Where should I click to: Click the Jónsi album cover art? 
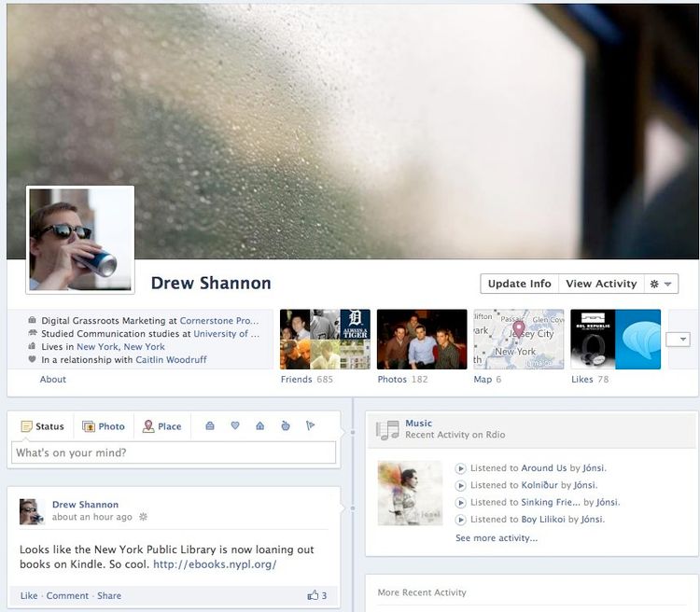(410, 493)
